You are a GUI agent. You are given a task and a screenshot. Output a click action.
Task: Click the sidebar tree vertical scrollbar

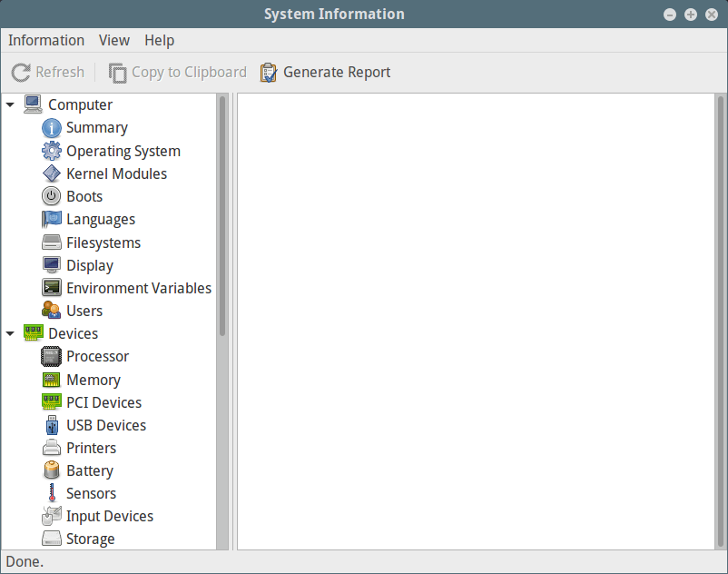[x=222, y=216]
